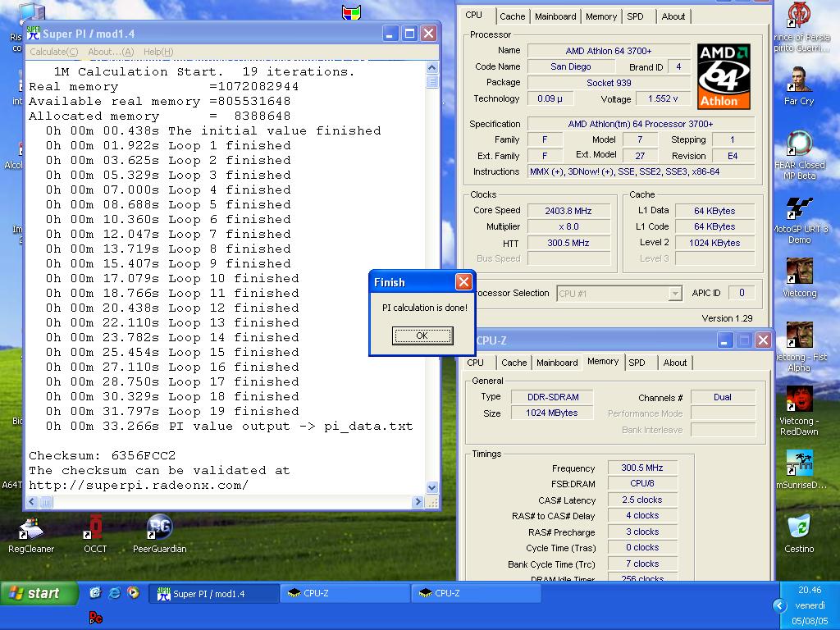
Task: Switch to Super PI / mod1.4 taskbar button
Action: 214,594
